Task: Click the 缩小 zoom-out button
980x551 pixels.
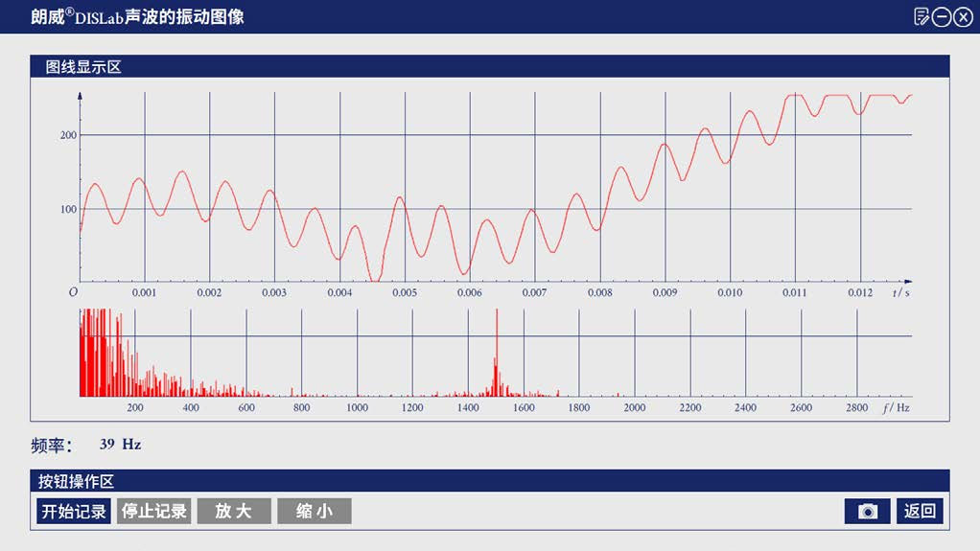Action: click(315, 512)
